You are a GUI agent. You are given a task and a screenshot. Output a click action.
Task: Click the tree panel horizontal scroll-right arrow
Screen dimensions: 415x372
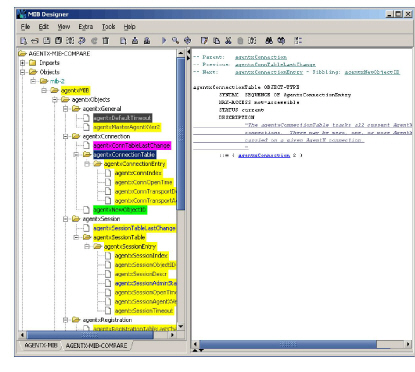click(x=172, y=335)
